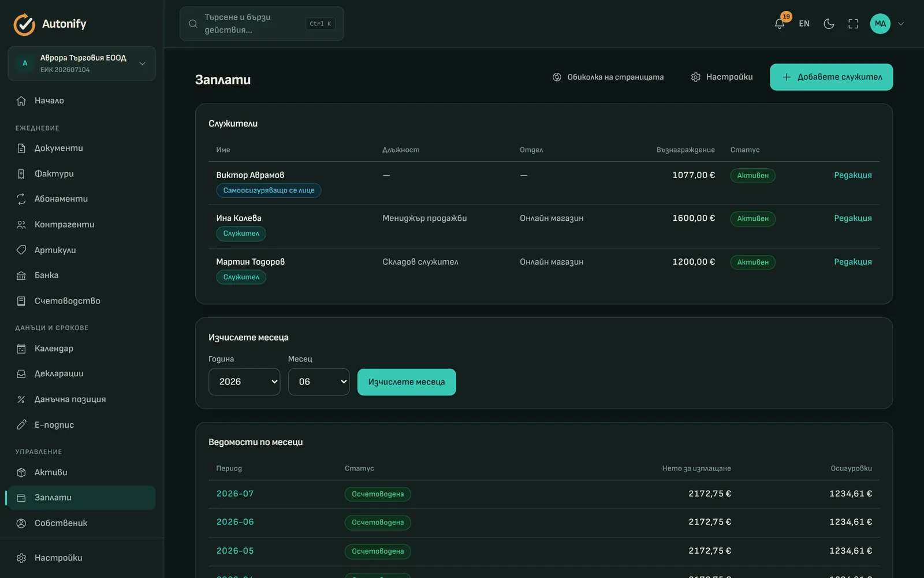
Task: Open the Месец 06 dropdown
Action: (319, 381)
